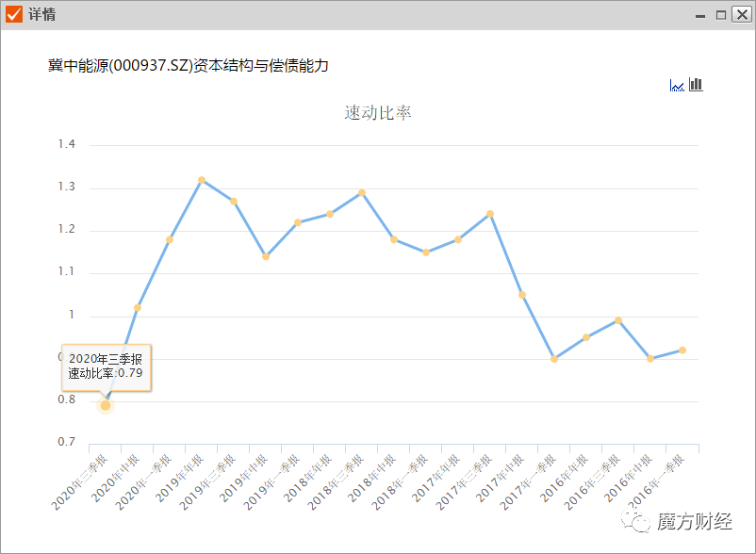756x554 pixels.
Task: Click the 详情 window title text
Action: click(x=41, y=14)
